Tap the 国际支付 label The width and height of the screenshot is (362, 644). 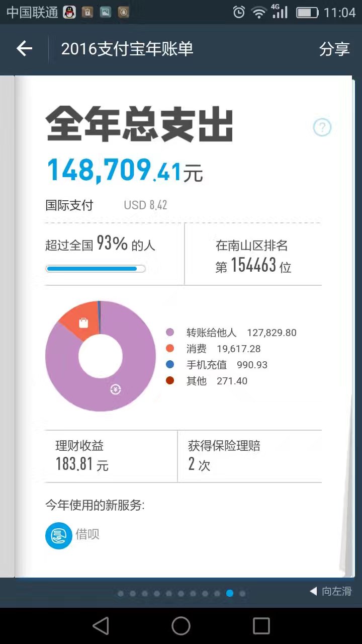tap(69, 205)
